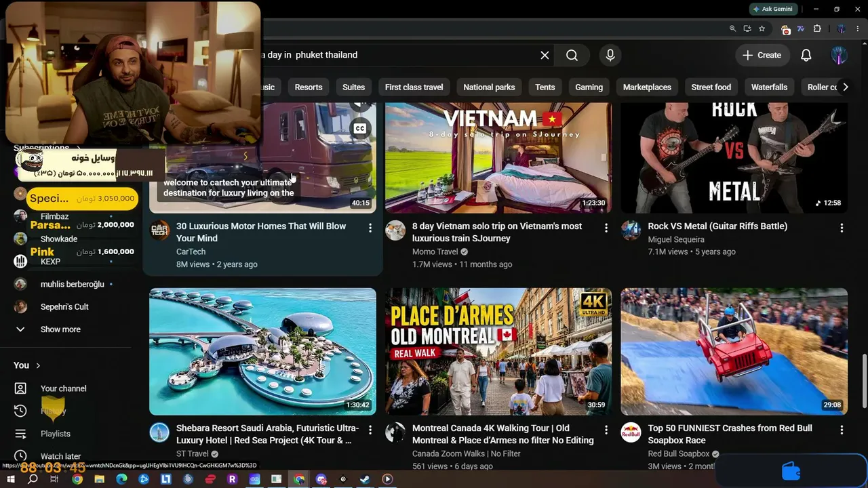Open the Shebara Resort video thumbnail
The image size is (868, 488).
[263, 352]
